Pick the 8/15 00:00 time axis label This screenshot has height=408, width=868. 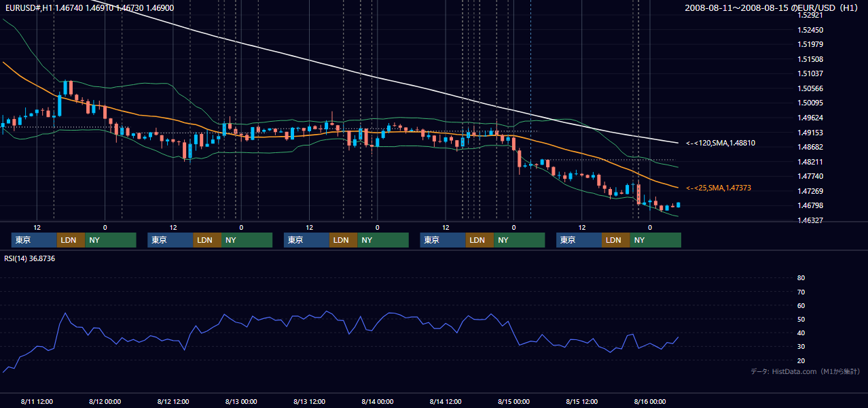click(x=513, y=401)
